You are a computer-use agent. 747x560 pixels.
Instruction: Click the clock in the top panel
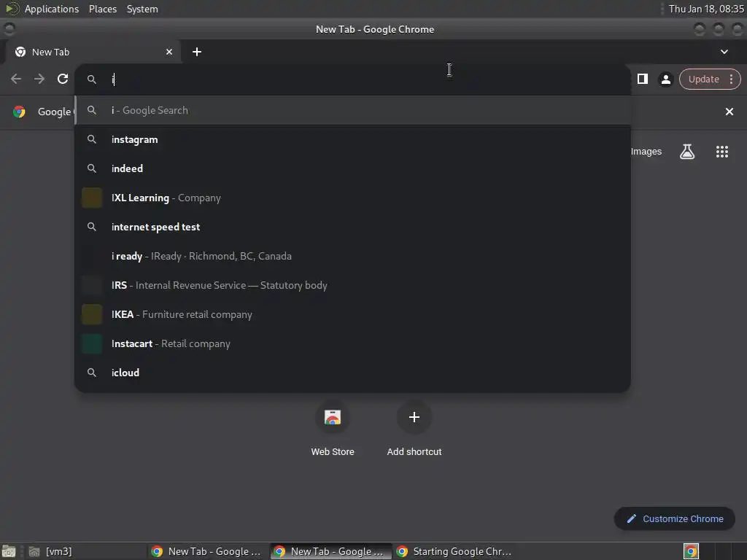pyautogui.click(x=706, y=9)
